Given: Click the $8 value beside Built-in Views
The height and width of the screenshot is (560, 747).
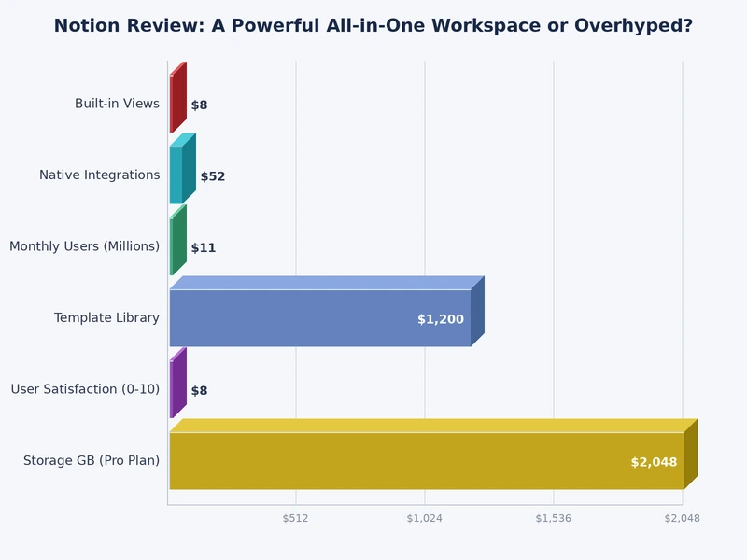Looking at the screenshot, I should pyautogui.click(x=199, y=105).
